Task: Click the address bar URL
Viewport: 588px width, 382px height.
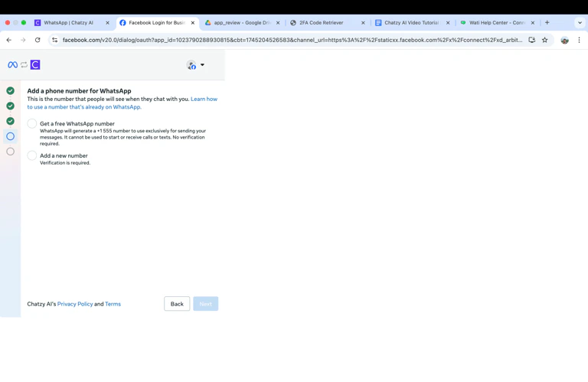Action: (x=292, y=40)
